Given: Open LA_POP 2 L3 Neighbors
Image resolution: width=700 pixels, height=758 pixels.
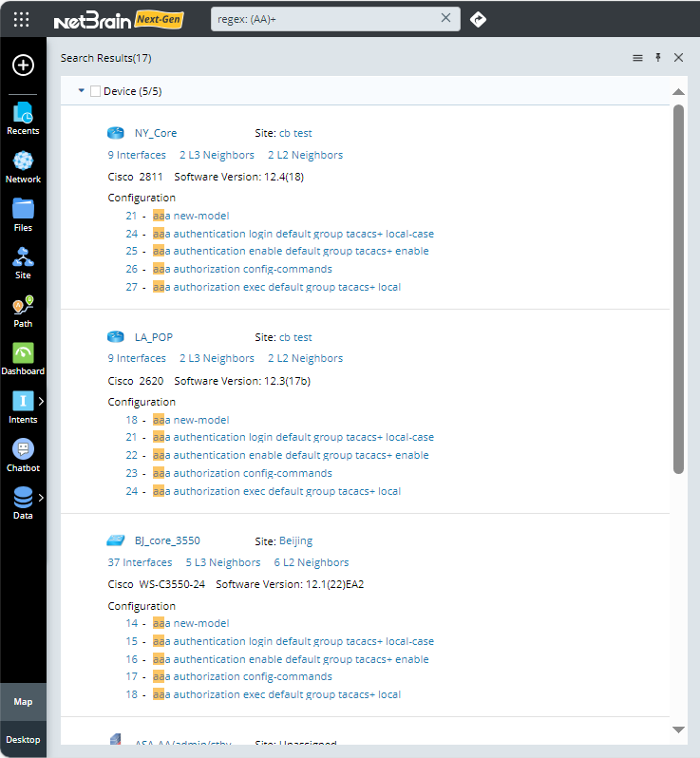Looking at the screenshot, I should [217, 358].
